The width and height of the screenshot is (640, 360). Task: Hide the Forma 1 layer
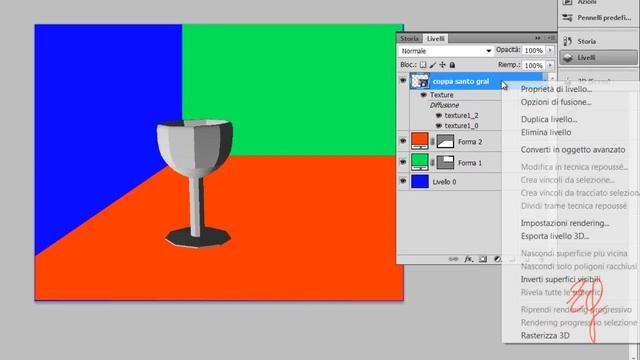(x=403, y=162)
